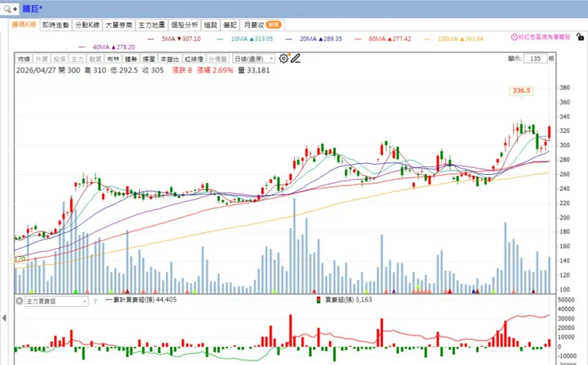Click the 170 low price label
The image size is (588, 365).
20,258
